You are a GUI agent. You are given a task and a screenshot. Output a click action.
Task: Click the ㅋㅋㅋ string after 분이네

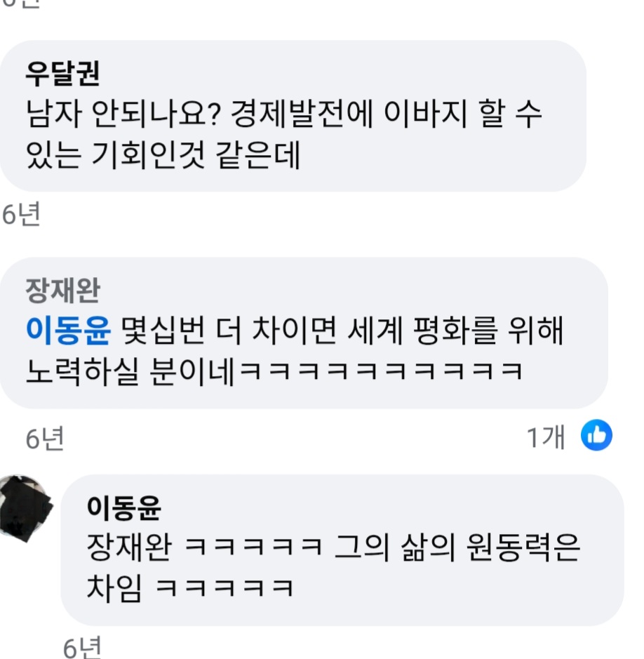[x=381, y=371]
